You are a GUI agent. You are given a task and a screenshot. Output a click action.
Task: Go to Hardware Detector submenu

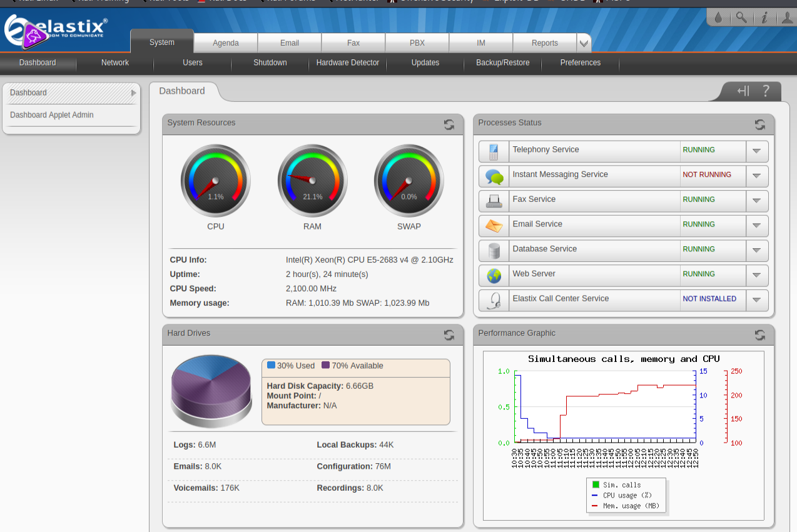348,63
